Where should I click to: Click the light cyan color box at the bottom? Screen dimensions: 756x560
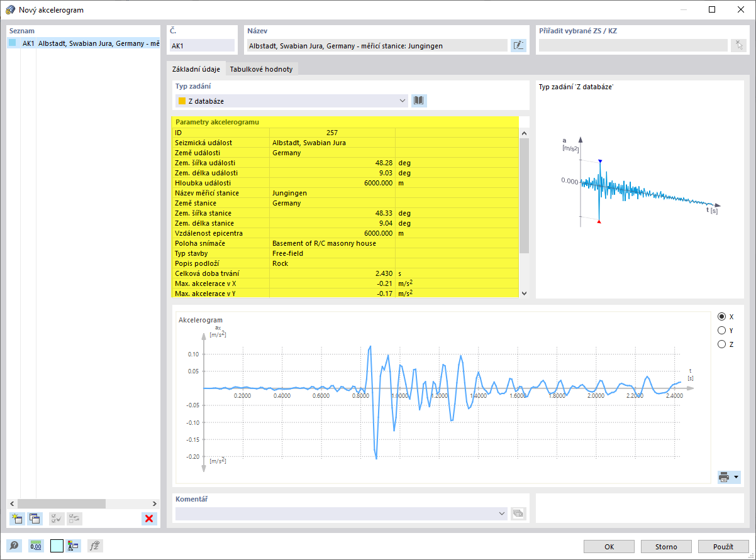tap(57, 546)
